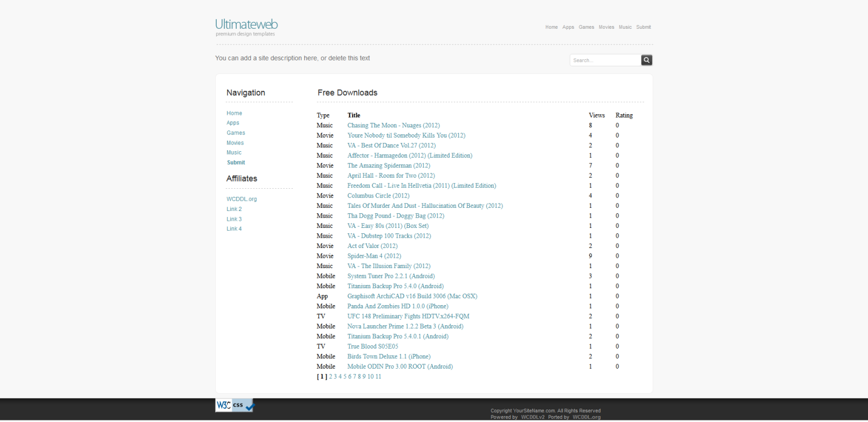
Task: Visit the WCDDL.org affiliate link
Action: (x=242, y=199)
